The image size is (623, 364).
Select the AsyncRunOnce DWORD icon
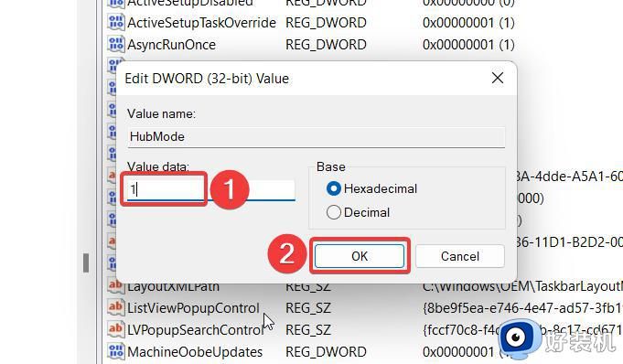(x=115, y=44)
